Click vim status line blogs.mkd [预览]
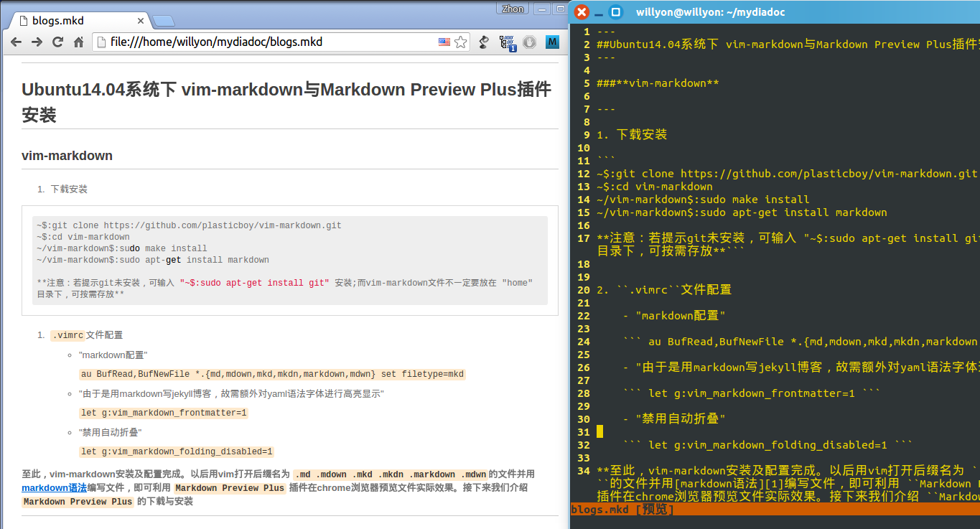Image resolution: width=980 pixels, height=529 pixels. pyautogui.click(x=622, y=510)
